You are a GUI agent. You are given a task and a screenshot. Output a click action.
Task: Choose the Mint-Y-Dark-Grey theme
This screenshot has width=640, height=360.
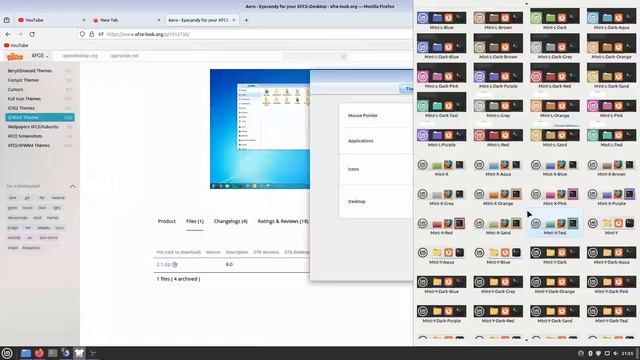coord(498,285)
